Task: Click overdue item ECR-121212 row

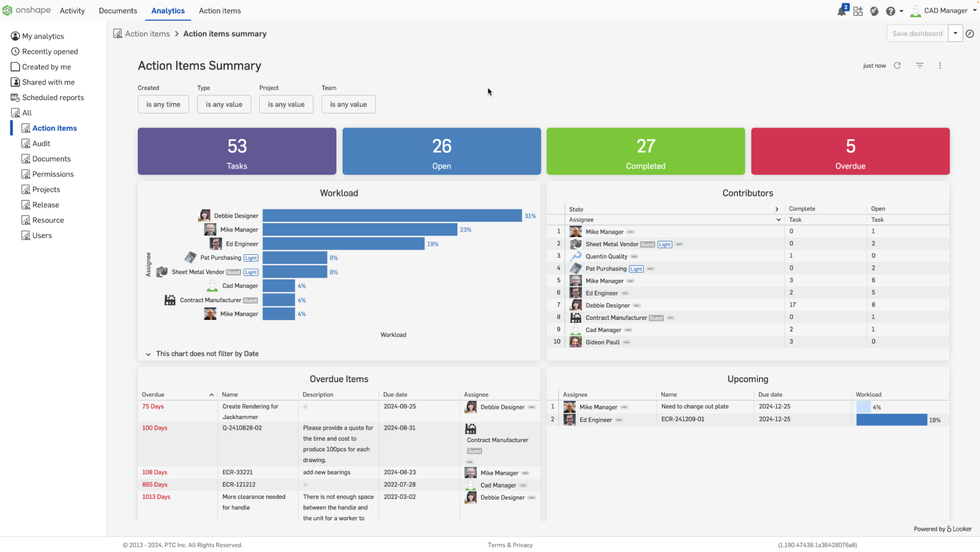Action: click(x=339, y=484)
